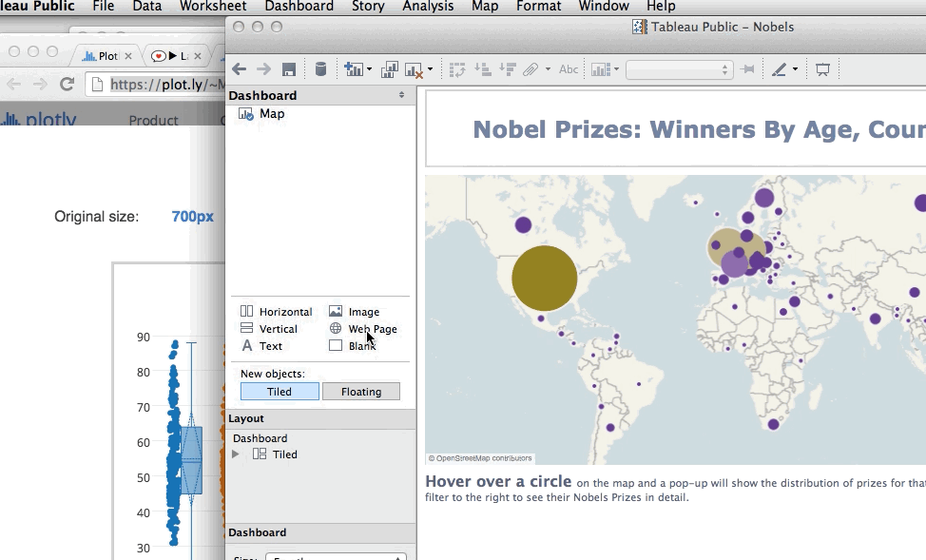Image resolution: width=926 pixels, height=560 pixels.
Task: Click the Hover over a circle instruction text
Action: (498, 481)
